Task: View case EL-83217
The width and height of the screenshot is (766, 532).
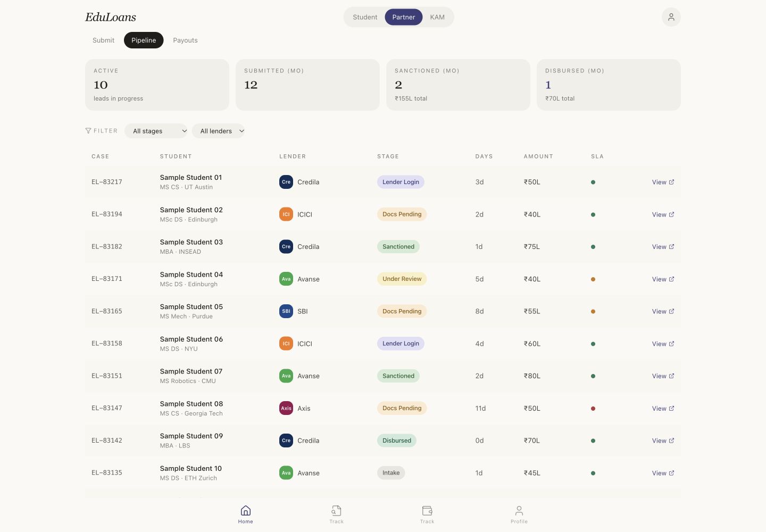Action: click(x=663, y=182)
